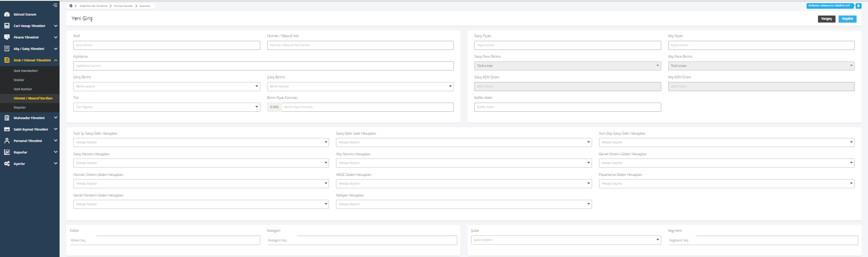Click the Satış Fiyatı input

(567, 45)
